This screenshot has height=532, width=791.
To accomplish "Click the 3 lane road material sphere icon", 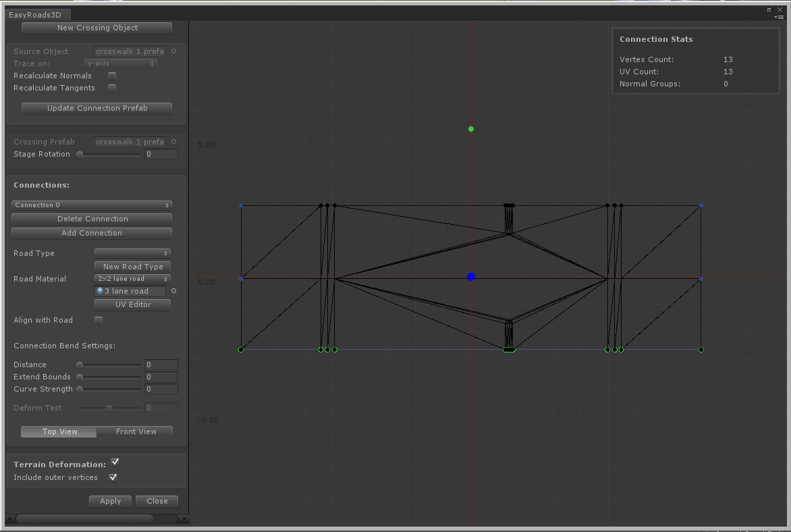I will (x=100, y=291).
